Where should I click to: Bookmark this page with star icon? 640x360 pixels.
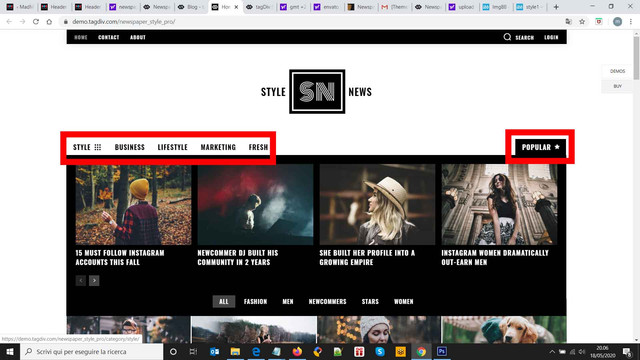(582, 22)
